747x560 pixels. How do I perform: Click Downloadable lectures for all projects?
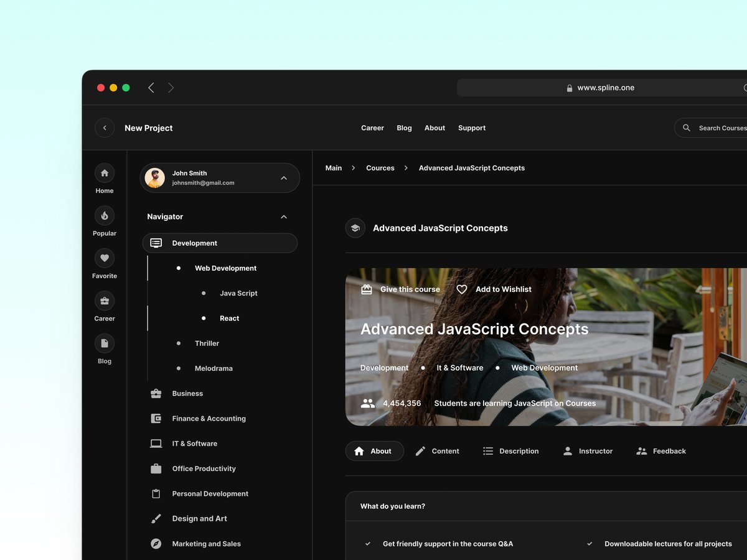click(669, 544)
